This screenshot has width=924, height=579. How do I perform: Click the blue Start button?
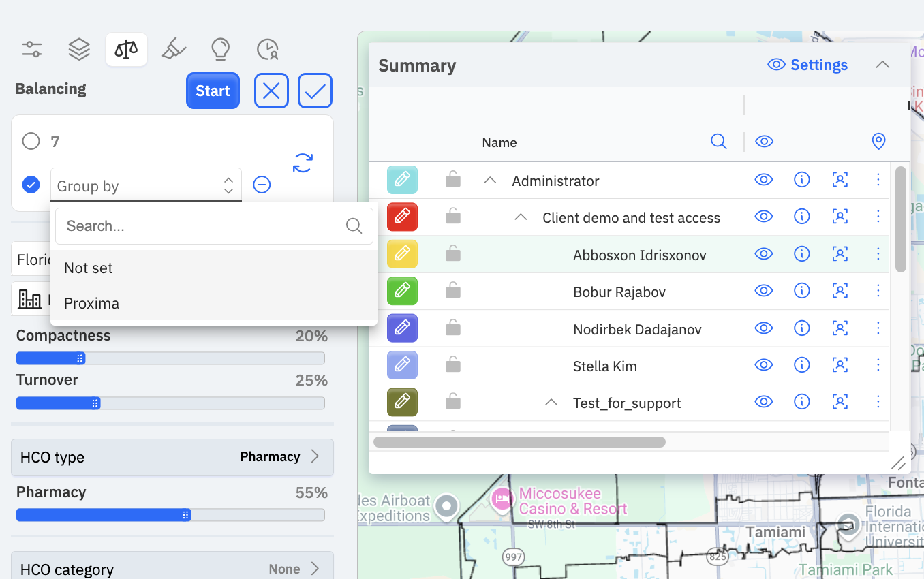(213, 91)
